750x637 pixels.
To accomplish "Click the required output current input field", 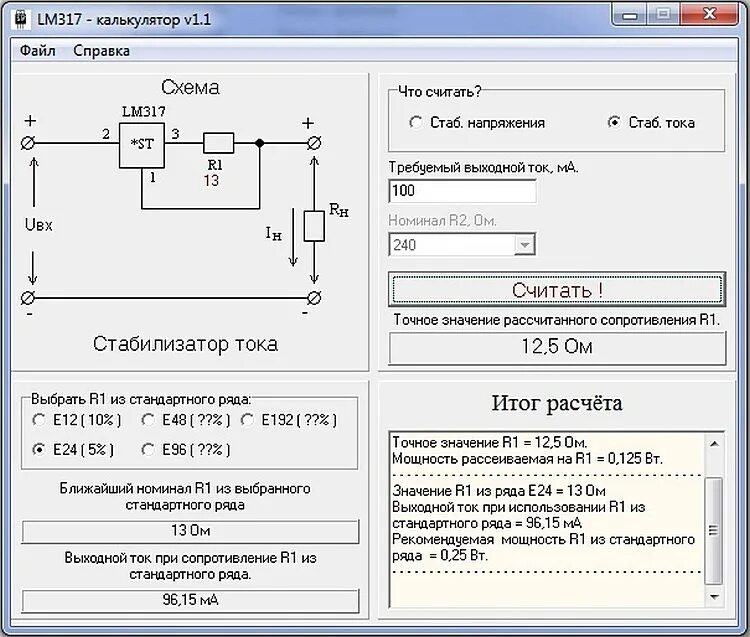I will tap(462, 191).
